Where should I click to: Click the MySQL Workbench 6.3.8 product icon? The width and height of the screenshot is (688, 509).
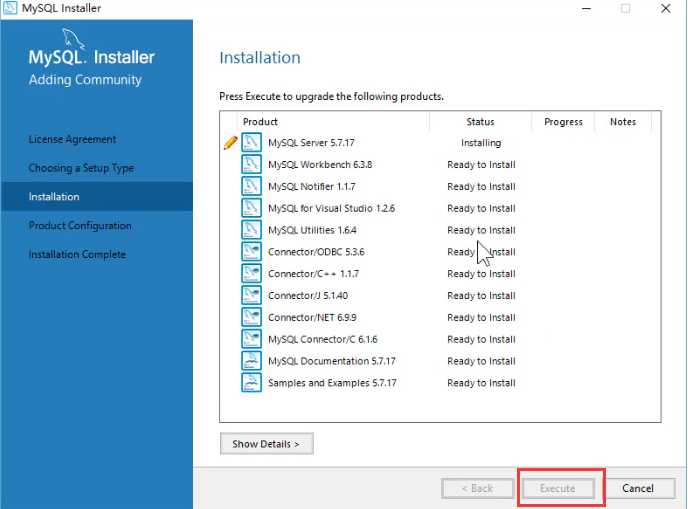(251, 165)
